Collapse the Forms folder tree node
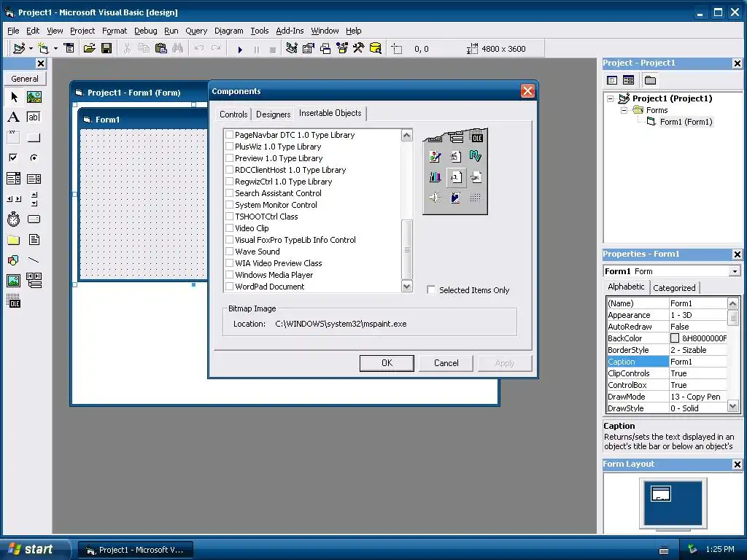The image size is (747, 560). [624, 110]
